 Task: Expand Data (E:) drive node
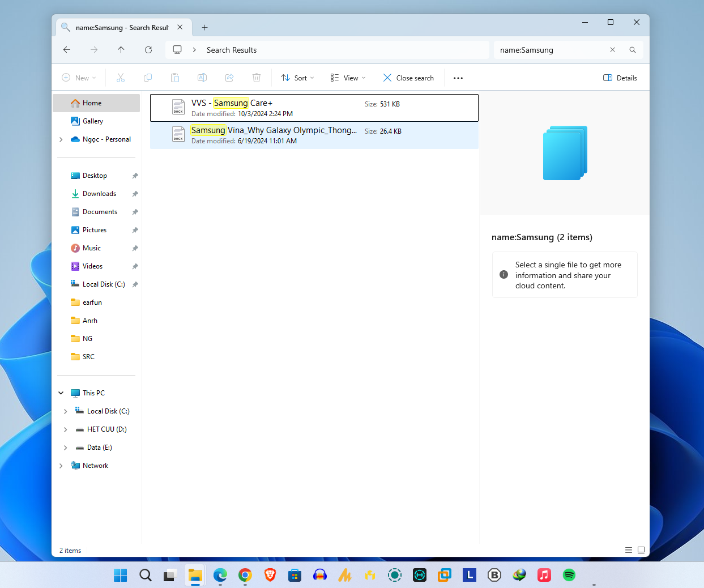(x=66, y=448)
